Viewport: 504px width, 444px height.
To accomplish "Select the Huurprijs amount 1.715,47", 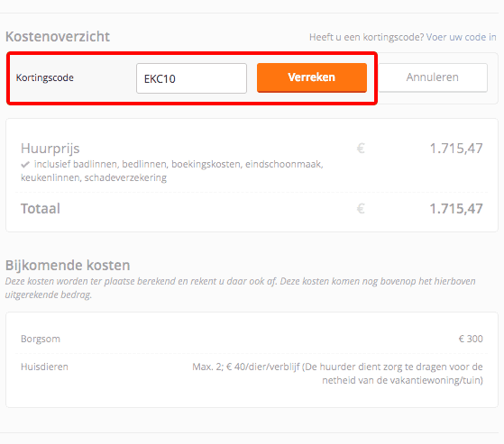I will pos(456,149).
